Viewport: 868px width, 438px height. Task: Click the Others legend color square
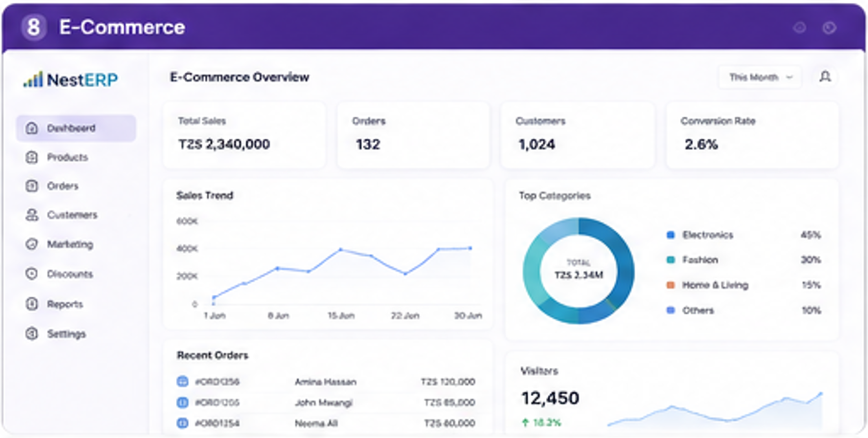(x=671, y=311)
